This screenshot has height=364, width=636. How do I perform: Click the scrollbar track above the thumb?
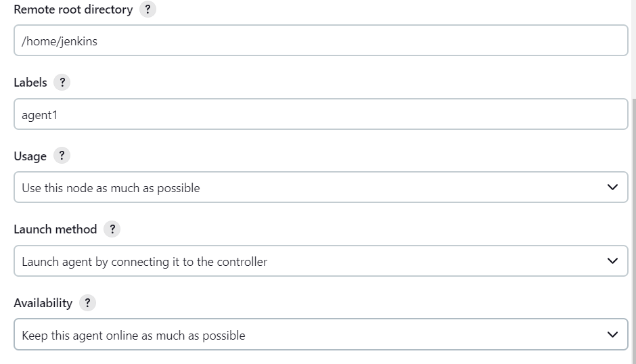(633, 47)
